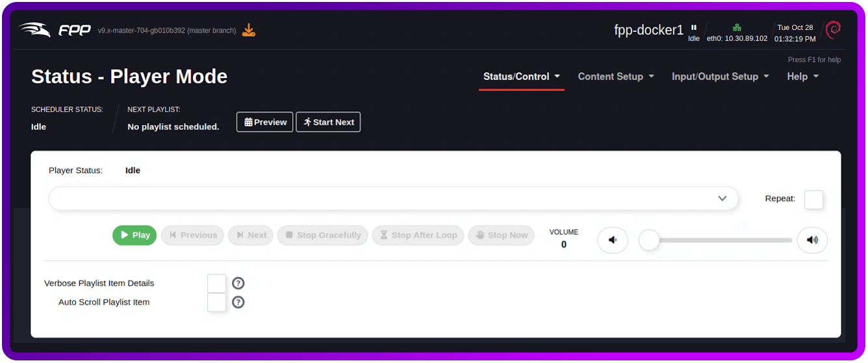Toggle Verbose Playlist Item Details checkbox
This screenshot has height=363, width=868.
217,283
